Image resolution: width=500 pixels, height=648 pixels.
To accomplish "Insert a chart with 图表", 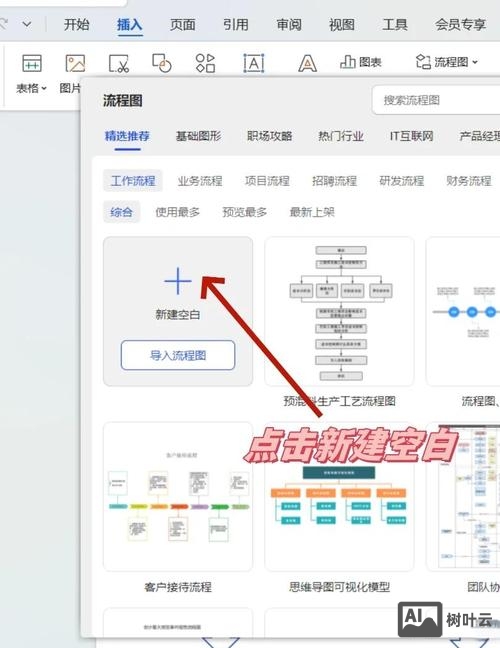I will [x=360, y=62].
